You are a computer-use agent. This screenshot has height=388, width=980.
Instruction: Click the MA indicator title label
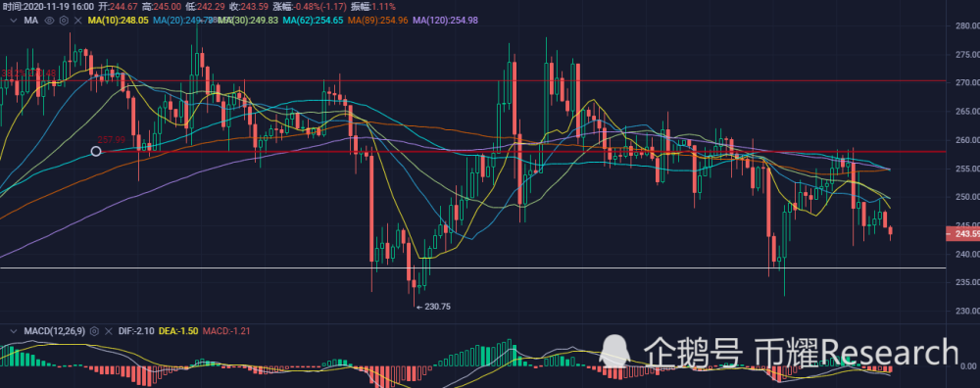(30, 20)
